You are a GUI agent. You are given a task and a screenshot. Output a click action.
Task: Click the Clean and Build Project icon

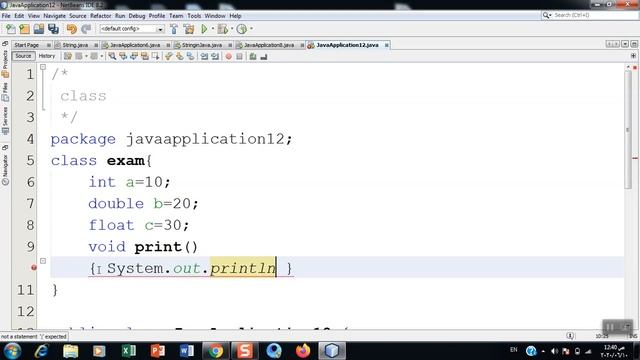click(189, 29)
